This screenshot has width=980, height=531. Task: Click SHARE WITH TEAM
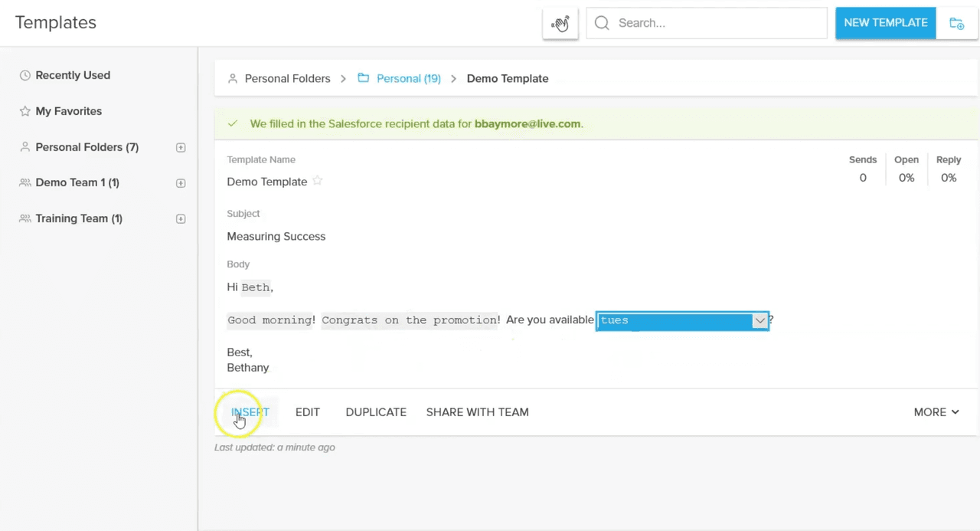click(477, 411)
